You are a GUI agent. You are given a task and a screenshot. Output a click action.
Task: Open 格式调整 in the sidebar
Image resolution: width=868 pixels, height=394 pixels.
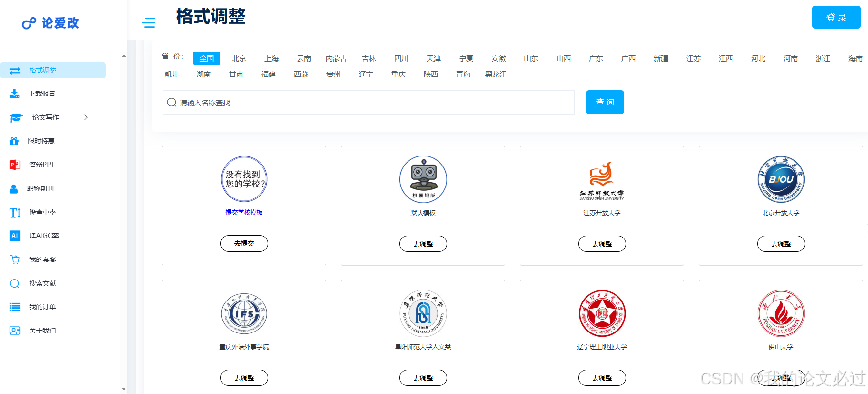coord(53,70)
